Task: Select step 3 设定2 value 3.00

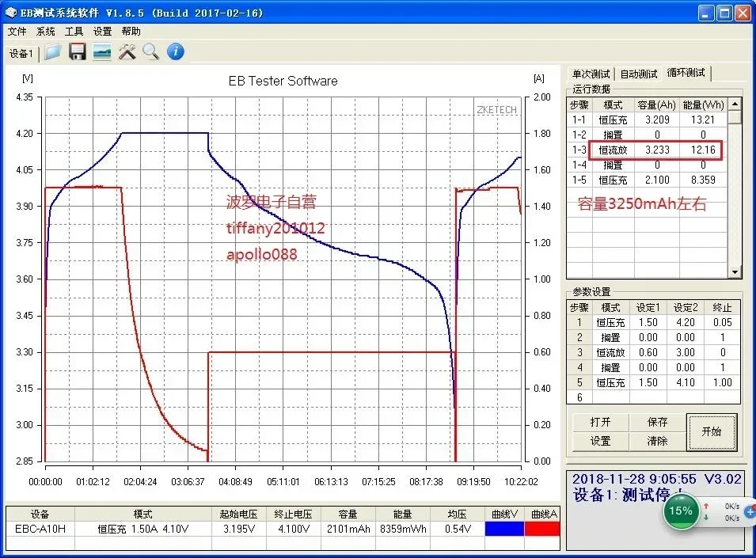Action: tap(685, 352)
